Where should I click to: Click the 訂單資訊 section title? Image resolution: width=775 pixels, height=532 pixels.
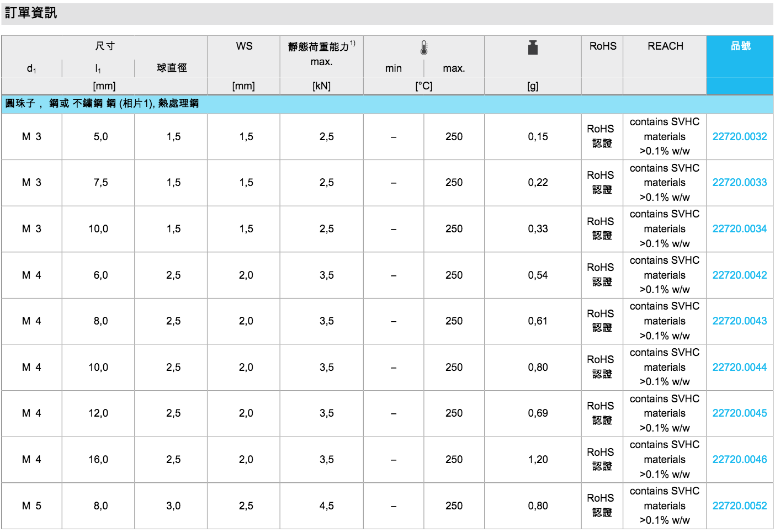(31, 13)
